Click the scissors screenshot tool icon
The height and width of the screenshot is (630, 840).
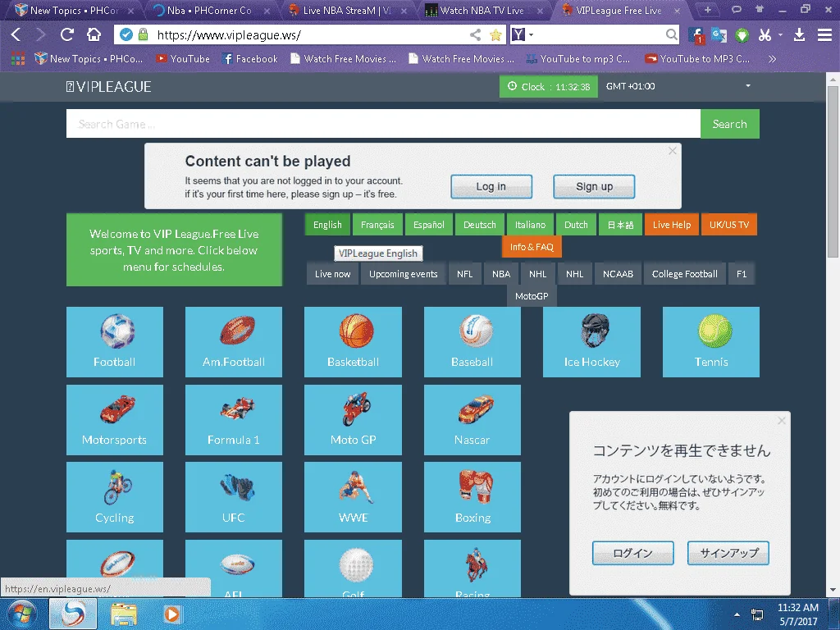click(765, 35)
